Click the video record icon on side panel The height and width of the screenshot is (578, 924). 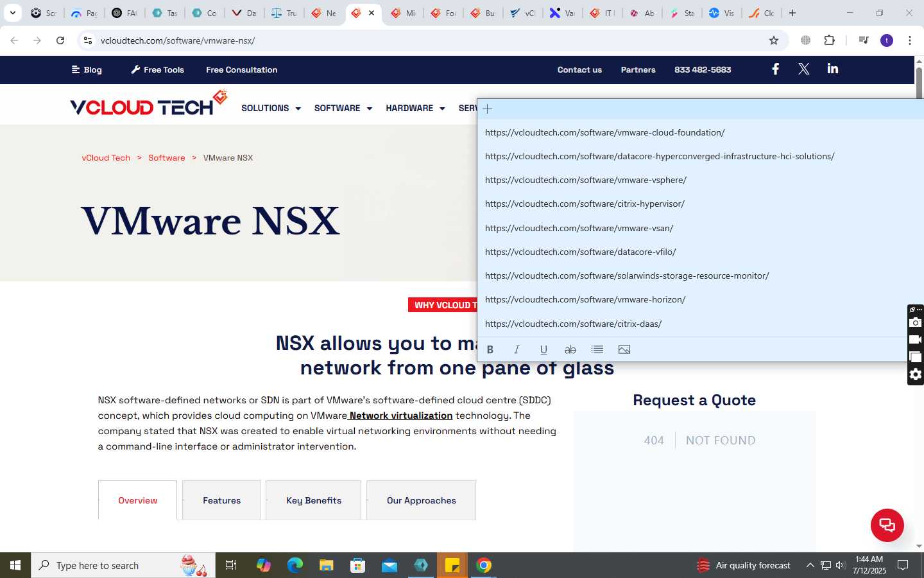916,339
